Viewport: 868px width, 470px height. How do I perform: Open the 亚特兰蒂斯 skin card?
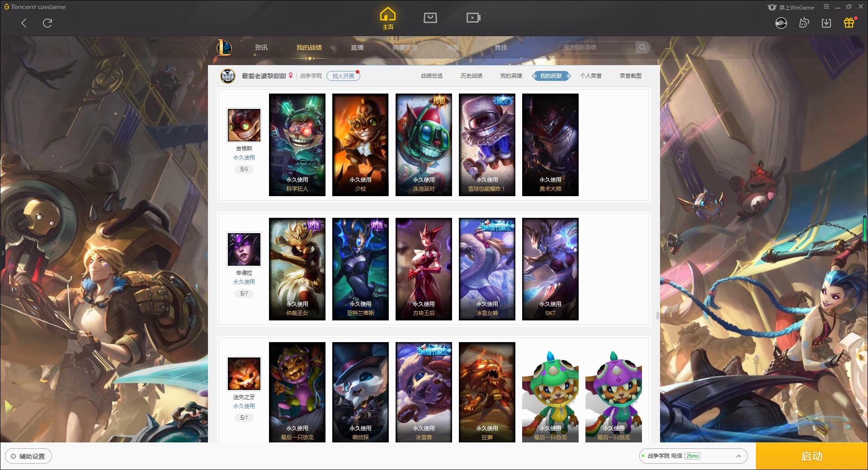point(360,269)
